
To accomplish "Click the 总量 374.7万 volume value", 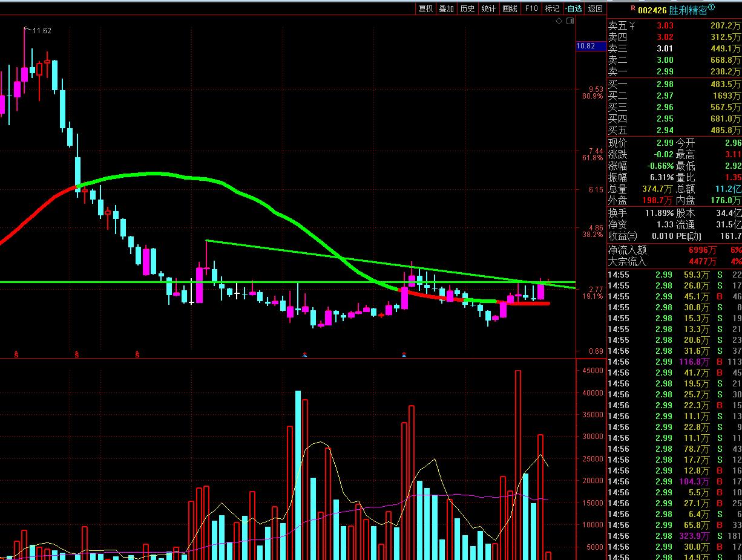I will pos(657,189).
